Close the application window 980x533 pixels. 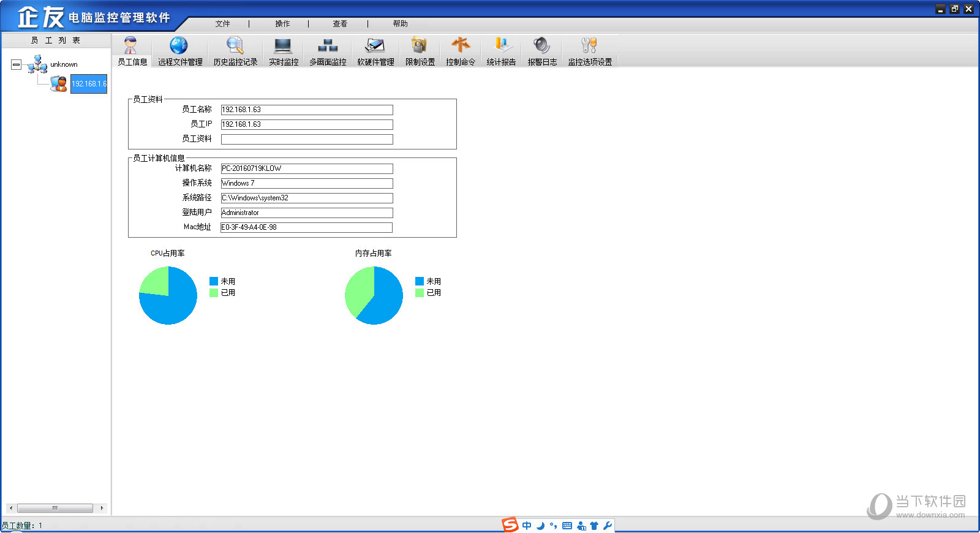pos(968,9)
